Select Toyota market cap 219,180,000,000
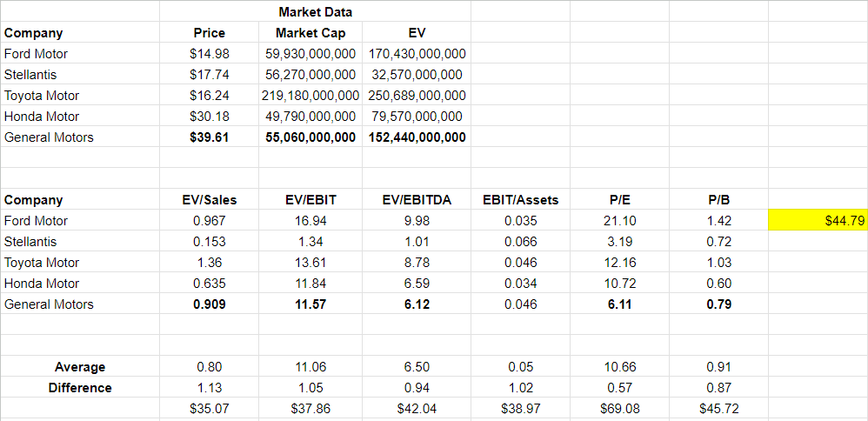 click(310, 96)
